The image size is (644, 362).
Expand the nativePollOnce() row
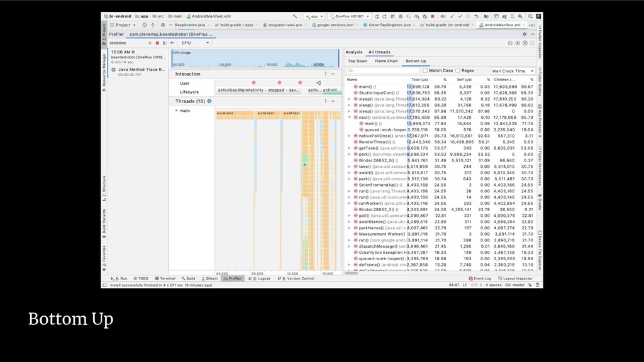point(350,136)
